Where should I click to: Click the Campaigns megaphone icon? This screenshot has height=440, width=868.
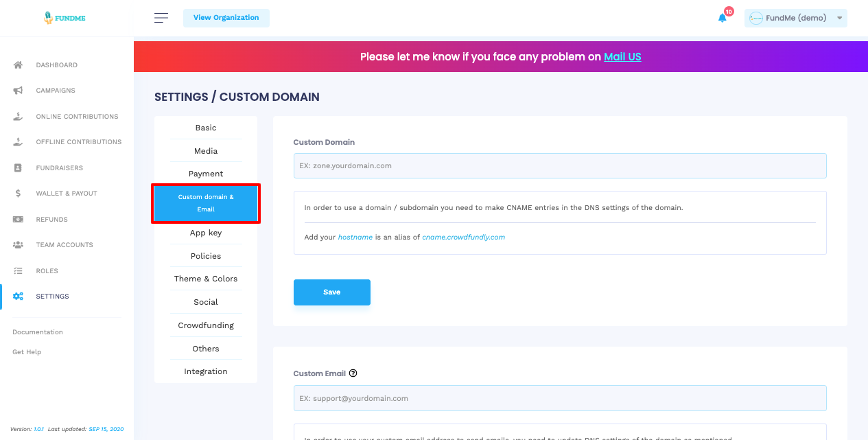pos(19,91)
